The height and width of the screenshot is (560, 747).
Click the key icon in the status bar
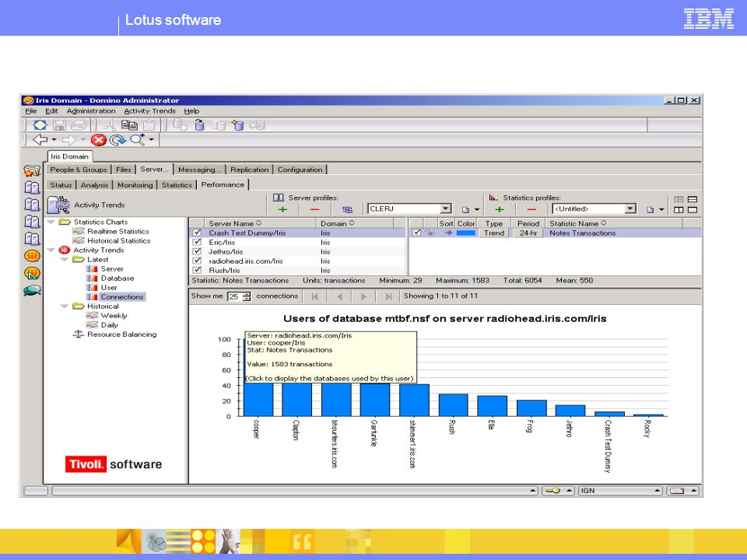552,491
